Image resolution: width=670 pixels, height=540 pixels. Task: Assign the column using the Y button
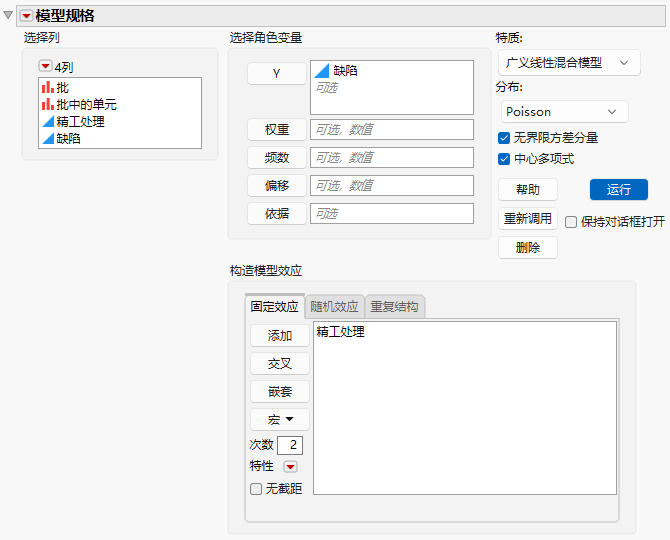(x=277, y=73)
